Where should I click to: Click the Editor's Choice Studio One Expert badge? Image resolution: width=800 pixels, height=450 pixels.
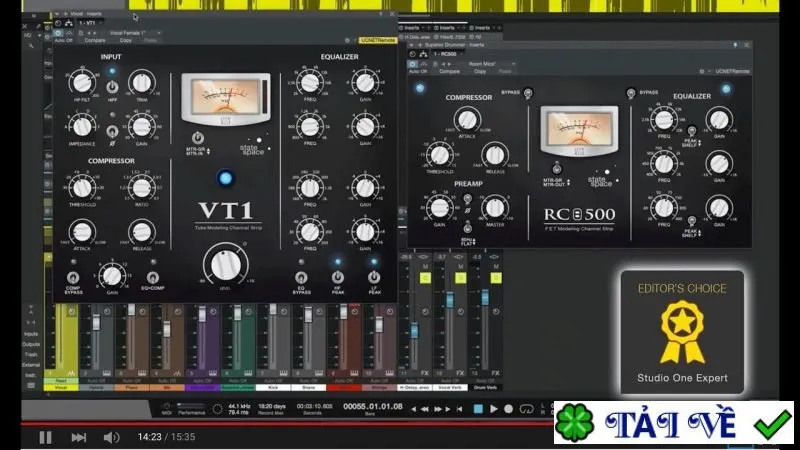682,332
